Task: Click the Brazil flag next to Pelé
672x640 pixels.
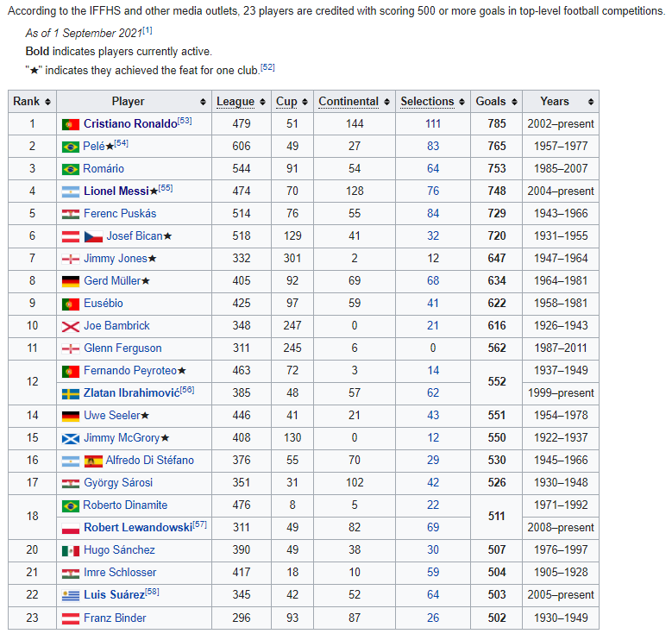Action: click(x=70, y=147)
